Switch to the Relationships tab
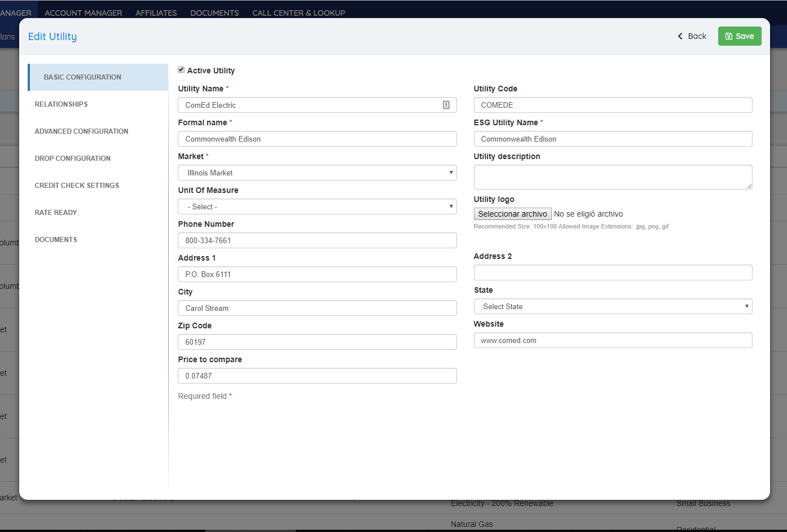This screenshot has width=787, height=532. pos(98,104)
